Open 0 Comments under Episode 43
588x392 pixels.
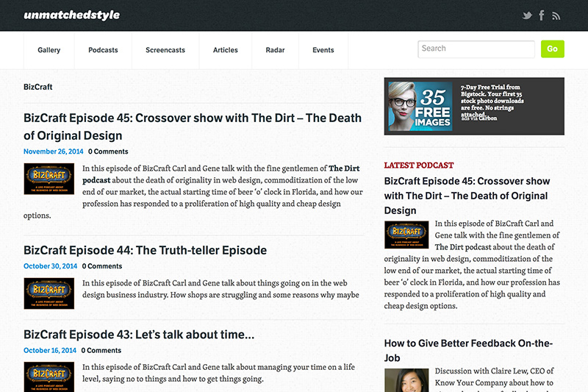pyautogui.click(x=101, y=350)
